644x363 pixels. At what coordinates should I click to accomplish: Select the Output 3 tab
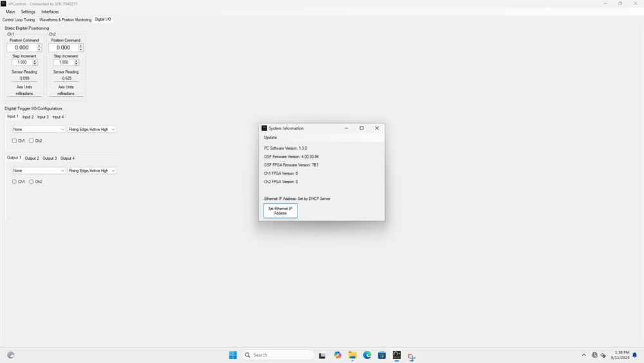point(50,158)
